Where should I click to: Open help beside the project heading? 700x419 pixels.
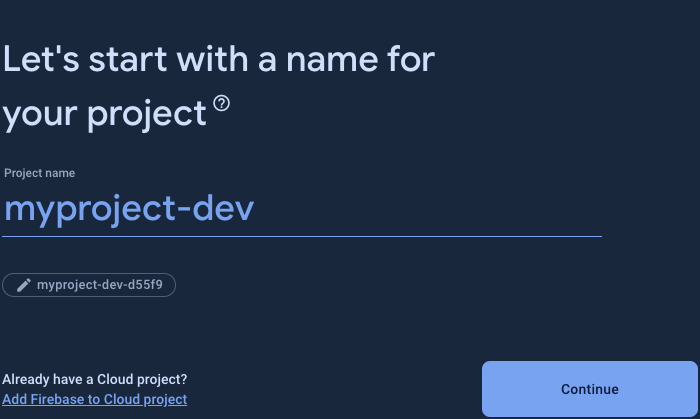tap(221, 104)
